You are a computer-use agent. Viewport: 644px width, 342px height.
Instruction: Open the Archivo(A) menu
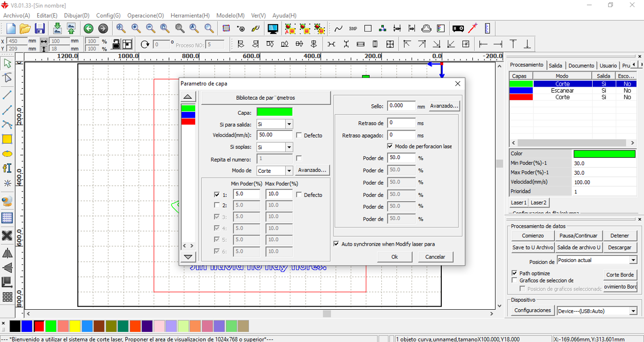(16, 16)
